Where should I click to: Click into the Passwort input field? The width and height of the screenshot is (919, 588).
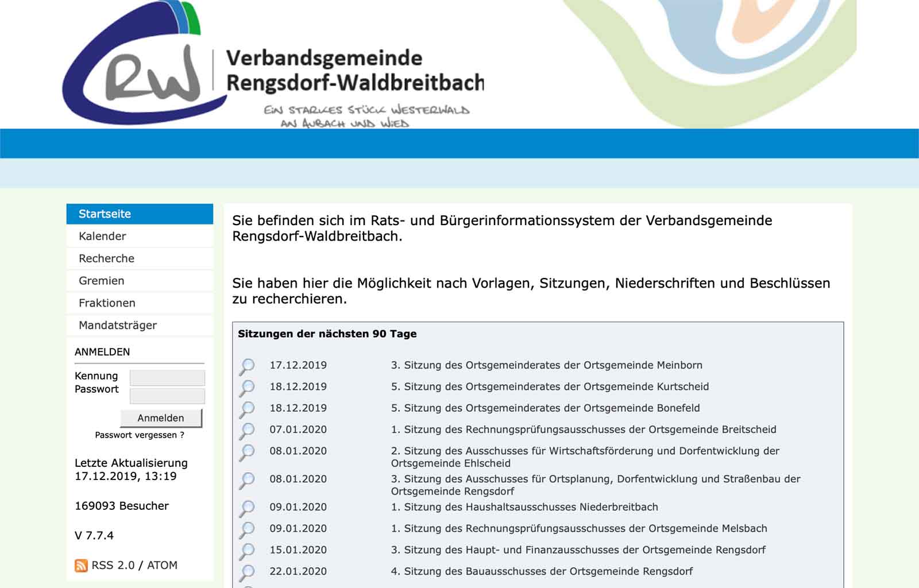[167, 396]
